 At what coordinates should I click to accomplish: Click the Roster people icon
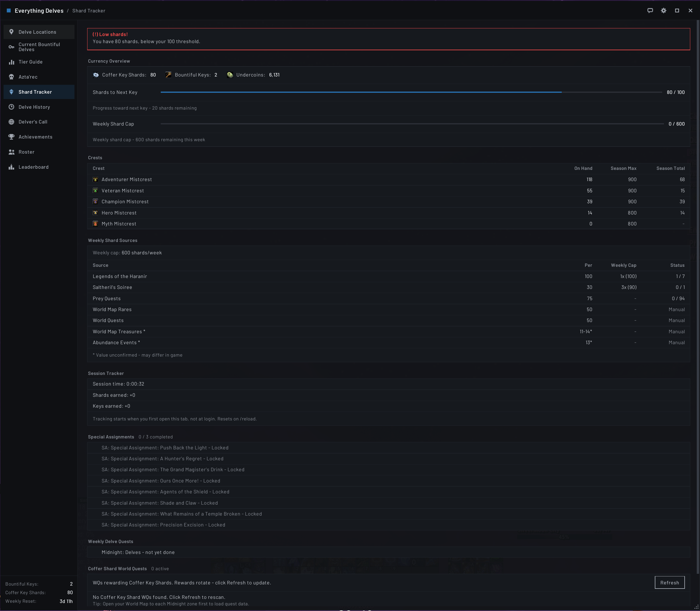click(11, 152)
